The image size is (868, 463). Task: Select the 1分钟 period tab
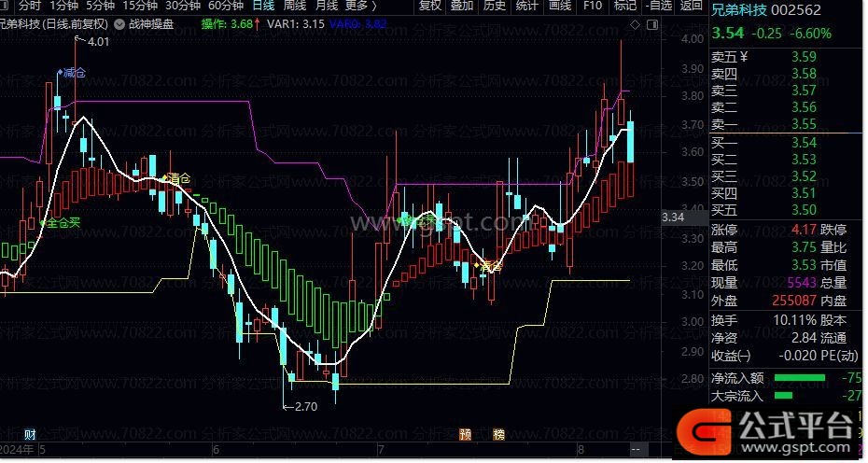pyautogui.click(x=63, y=7)
